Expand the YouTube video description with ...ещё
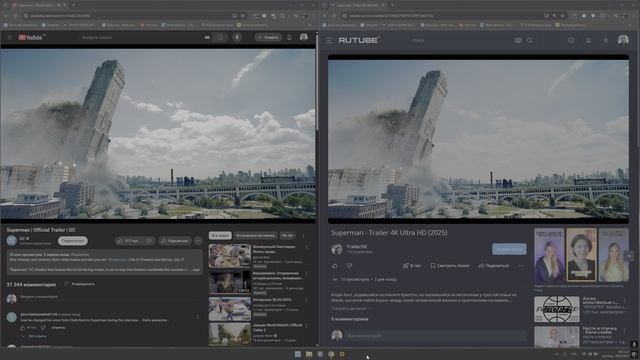Image resolution: width=640 pixels, height=360 pixels. coord(196,270)
